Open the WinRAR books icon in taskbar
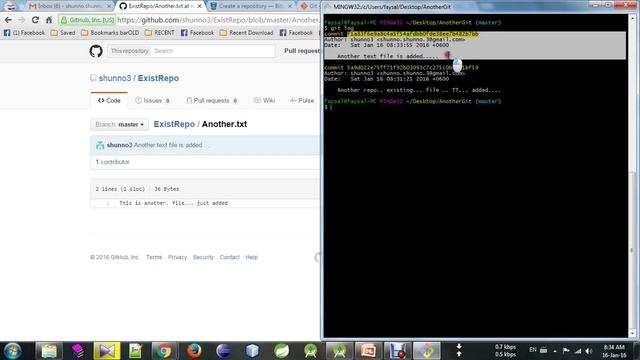 pyautogui.click(x=78, y=351)
